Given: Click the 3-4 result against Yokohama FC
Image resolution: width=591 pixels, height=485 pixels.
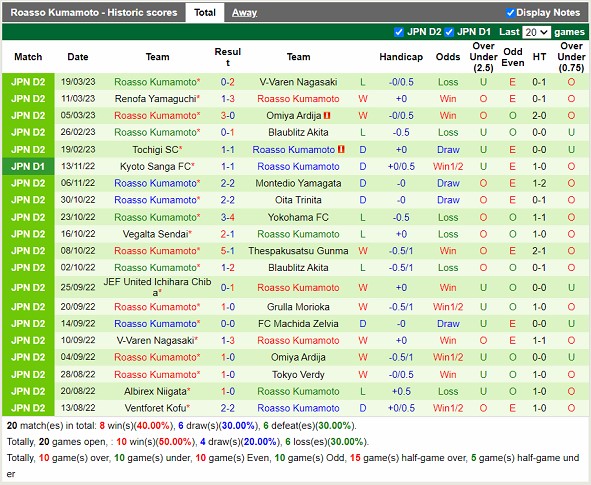Looking at the screenshot, I should coord(228,217).
